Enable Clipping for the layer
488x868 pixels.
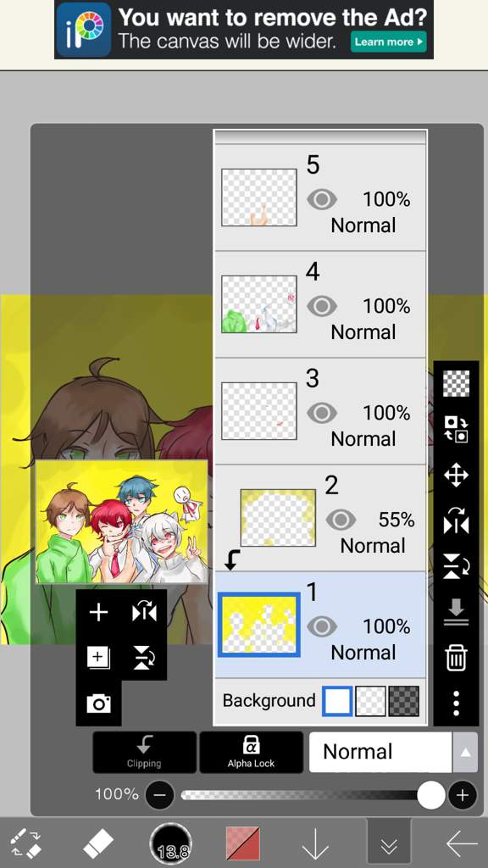[x=144, y=752]
